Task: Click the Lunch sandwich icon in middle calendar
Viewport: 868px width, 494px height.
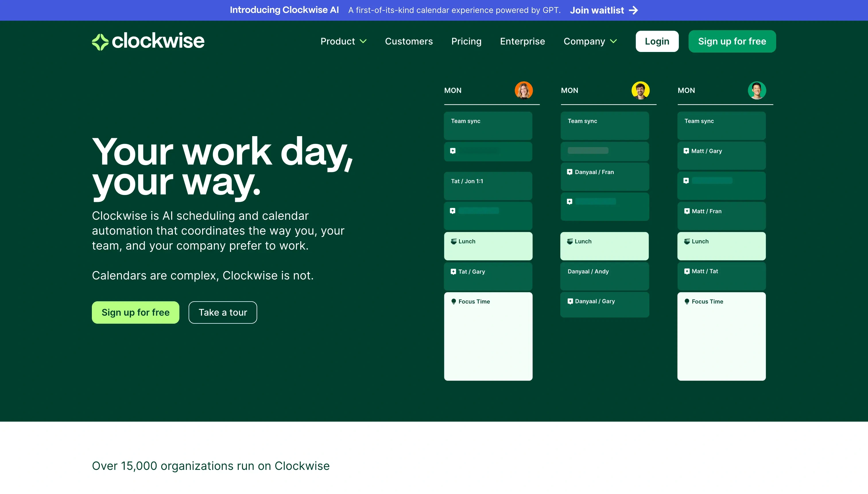Action: pyautogui.click(x=570, y=241)
